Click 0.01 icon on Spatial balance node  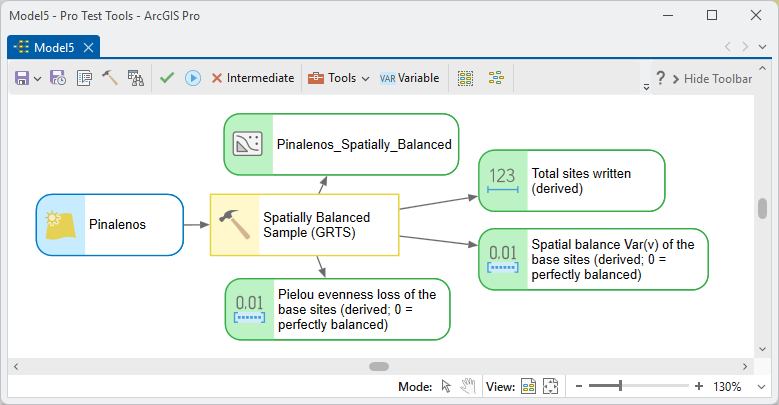point(503,259)
